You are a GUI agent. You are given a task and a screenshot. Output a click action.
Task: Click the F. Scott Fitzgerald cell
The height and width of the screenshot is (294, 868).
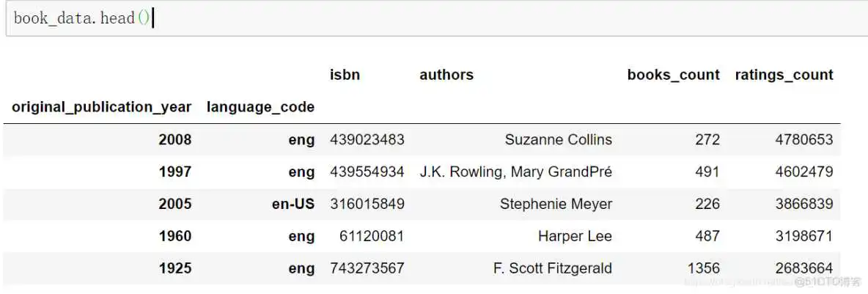552,268
